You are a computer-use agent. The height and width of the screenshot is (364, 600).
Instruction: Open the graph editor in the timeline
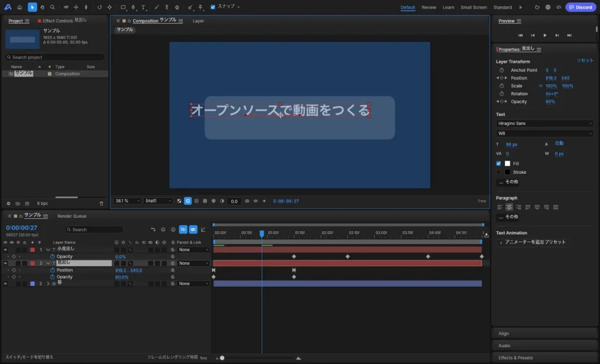click(x=203, y=229)
